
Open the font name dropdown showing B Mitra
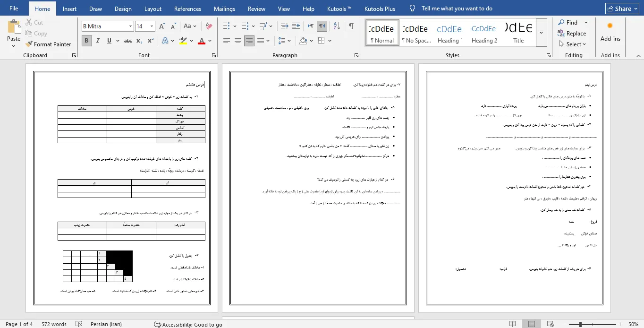(130, 26)
